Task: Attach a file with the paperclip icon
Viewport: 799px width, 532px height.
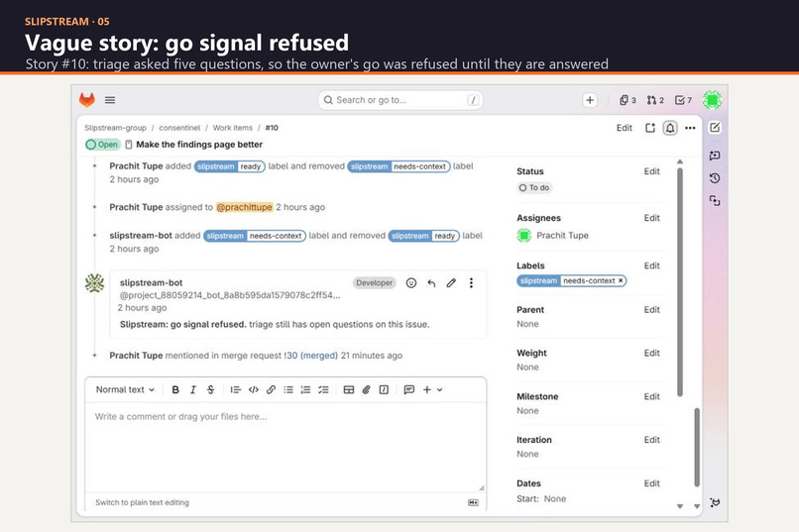Action: click(x=366, y=390)
